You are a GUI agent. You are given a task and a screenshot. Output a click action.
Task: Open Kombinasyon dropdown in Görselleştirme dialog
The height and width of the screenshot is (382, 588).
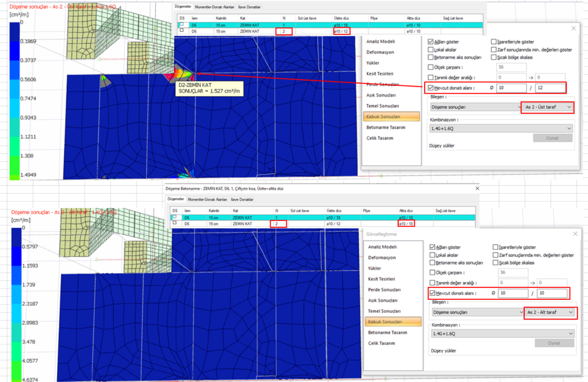(503, 334)
